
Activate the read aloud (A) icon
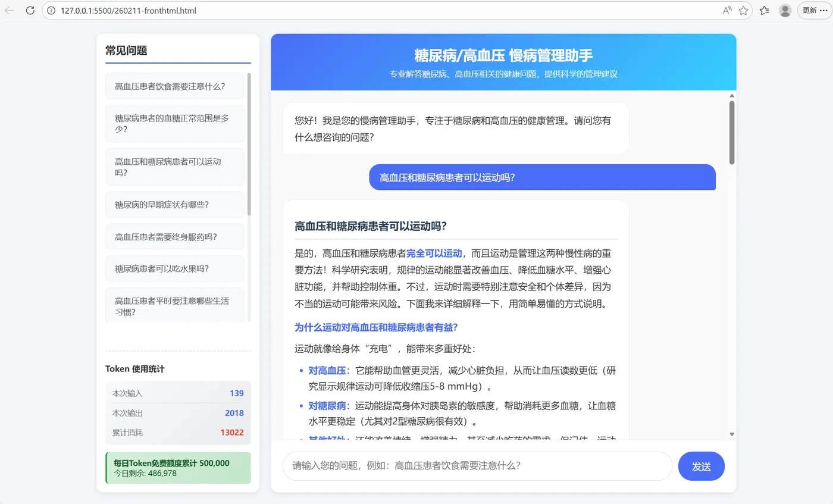[726, 10]
